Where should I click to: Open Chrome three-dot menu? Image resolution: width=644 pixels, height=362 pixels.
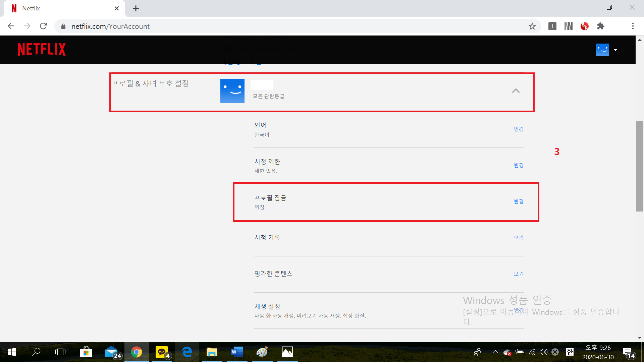[633, 26]
